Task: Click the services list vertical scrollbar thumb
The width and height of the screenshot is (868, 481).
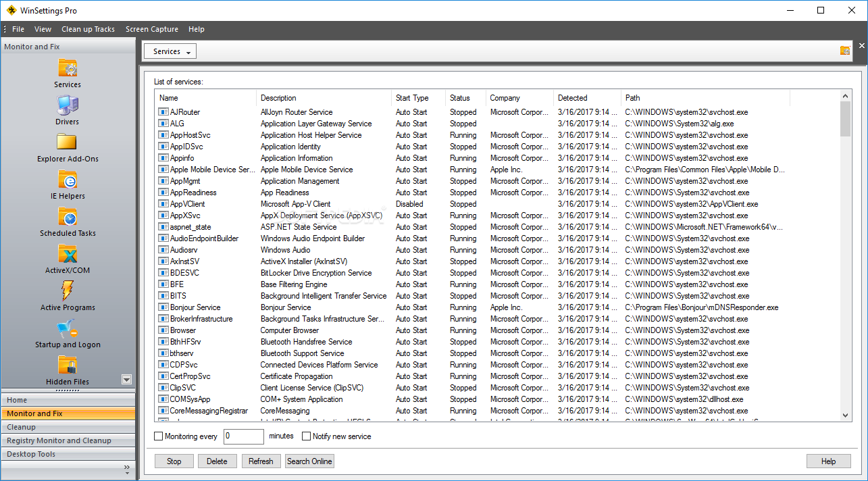Action: (x=846, y=119)
